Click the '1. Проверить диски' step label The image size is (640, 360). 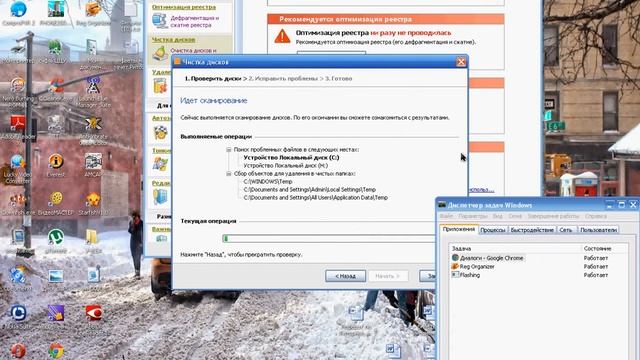click(213, 78)
